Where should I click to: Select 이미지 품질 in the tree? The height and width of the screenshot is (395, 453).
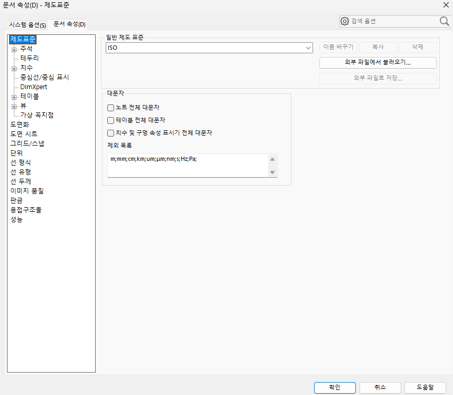[x=27, y=191]
